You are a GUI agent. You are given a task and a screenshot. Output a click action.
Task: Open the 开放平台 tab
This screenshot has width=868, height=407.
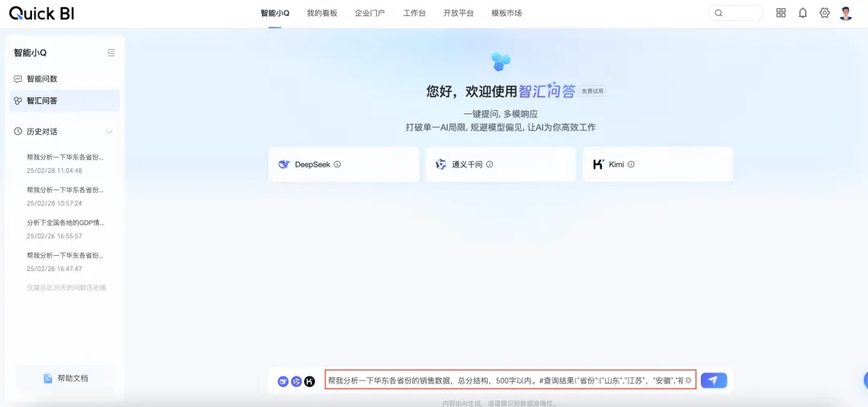(459, 14)
